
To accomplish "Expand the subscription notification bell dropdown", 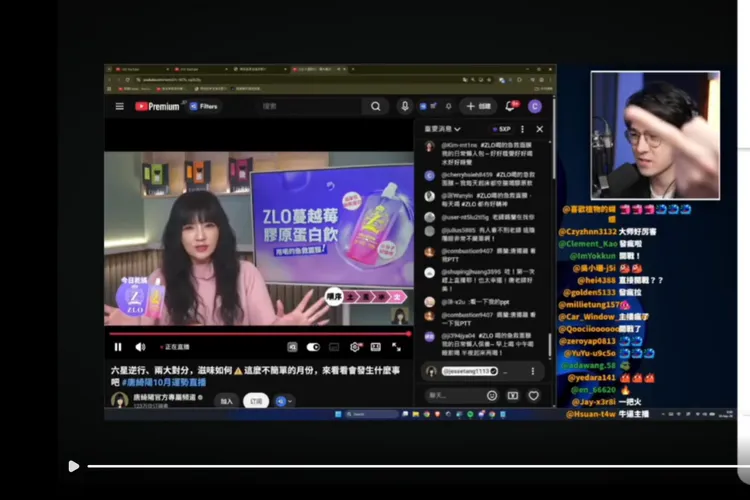I will 284,401.
